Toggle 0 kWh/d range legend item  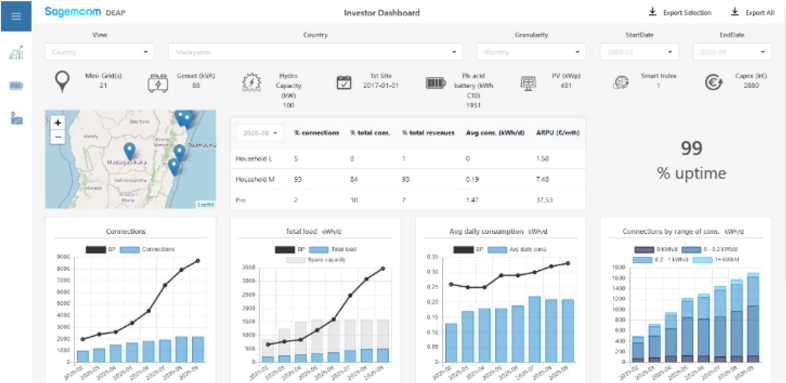[656, 249]
